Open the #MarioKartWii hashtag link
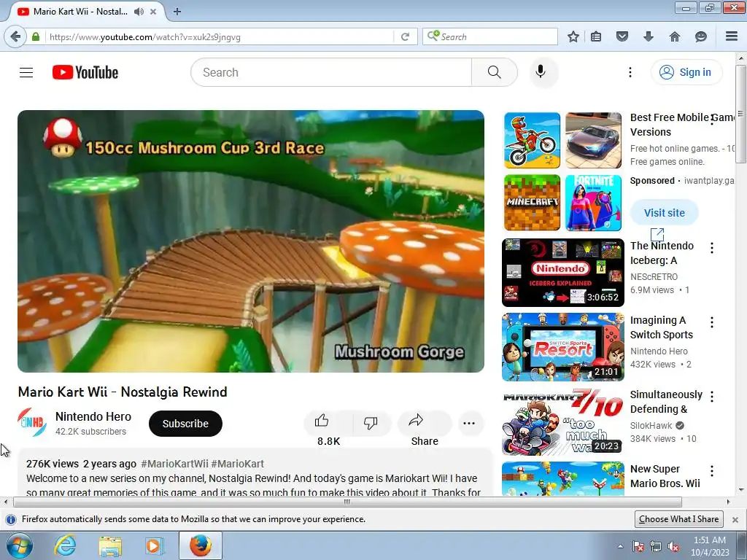Image resolution: width=747 pixels, height=560 pixels. tap(174, 464)
